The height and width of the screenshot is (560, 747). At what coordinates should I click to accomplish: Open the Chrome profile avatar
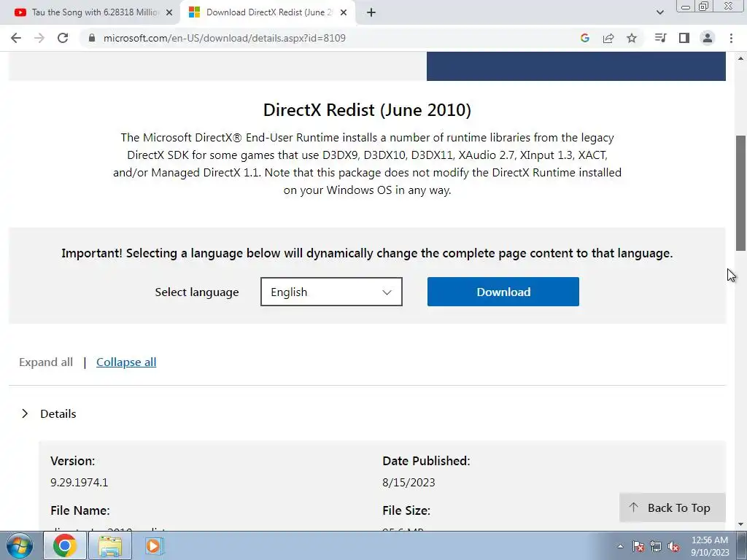pyautogui.click(x=708, y=38)
